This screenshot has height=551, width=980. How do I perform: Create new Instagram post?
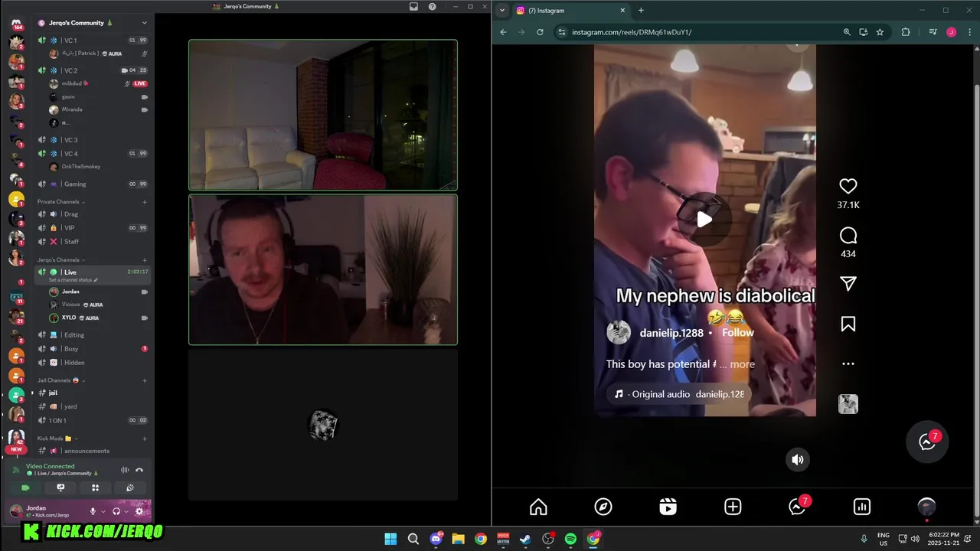(733, 507)
